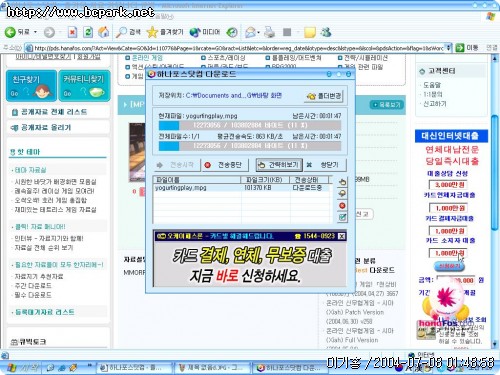Open the Favorites star toolbar button
The image size is (500, 375).
(165, 32)
